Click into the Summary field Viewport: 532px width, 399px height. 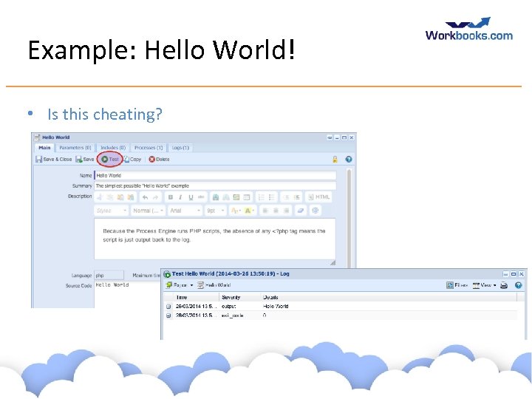(x=215, y=185)
